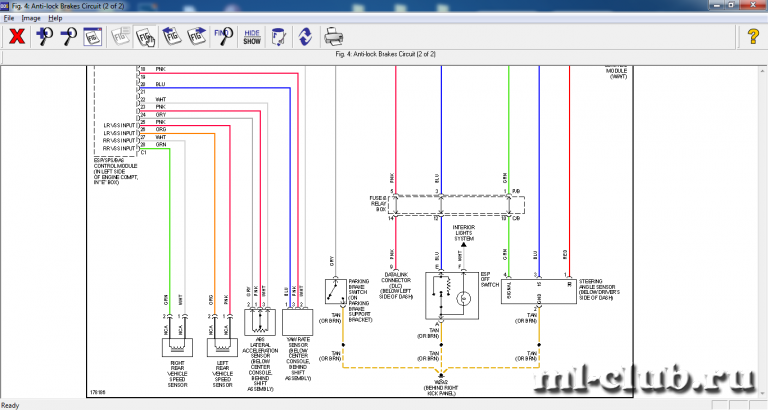
Task: Open the Find search tool
Action: pos(223,37)
